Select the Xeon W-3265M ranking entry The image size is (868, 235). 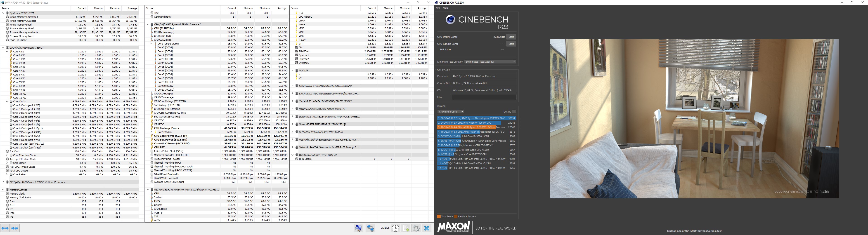476,123
